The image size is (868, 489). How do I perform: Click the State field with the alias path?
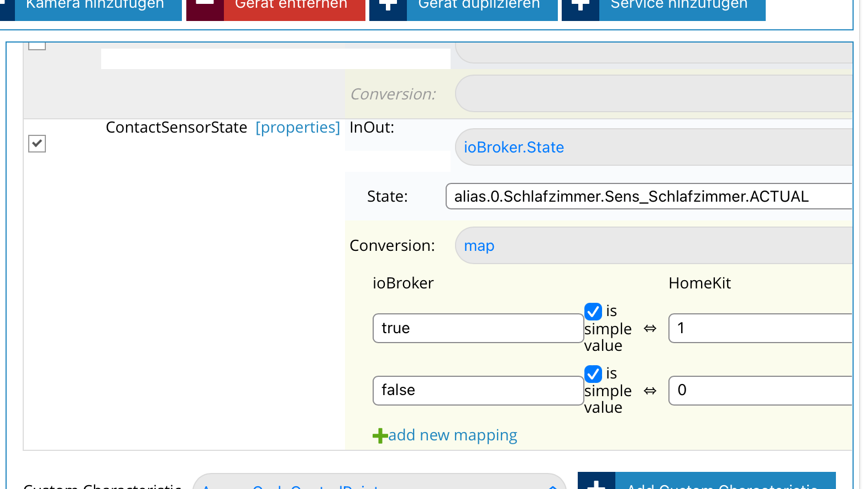click(648, 197)
